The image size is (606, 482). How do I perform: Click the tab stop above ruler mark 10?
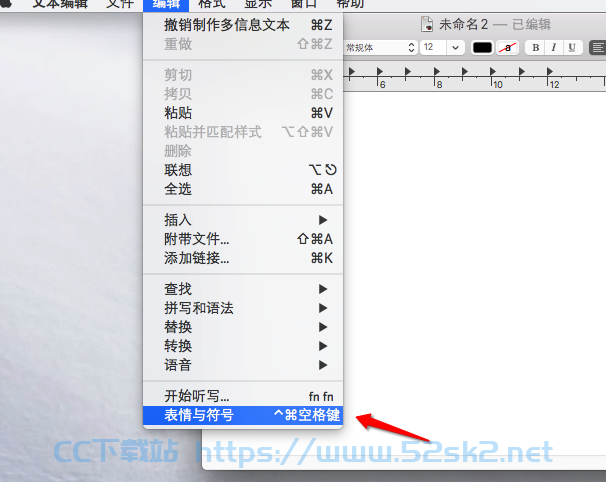492,71
